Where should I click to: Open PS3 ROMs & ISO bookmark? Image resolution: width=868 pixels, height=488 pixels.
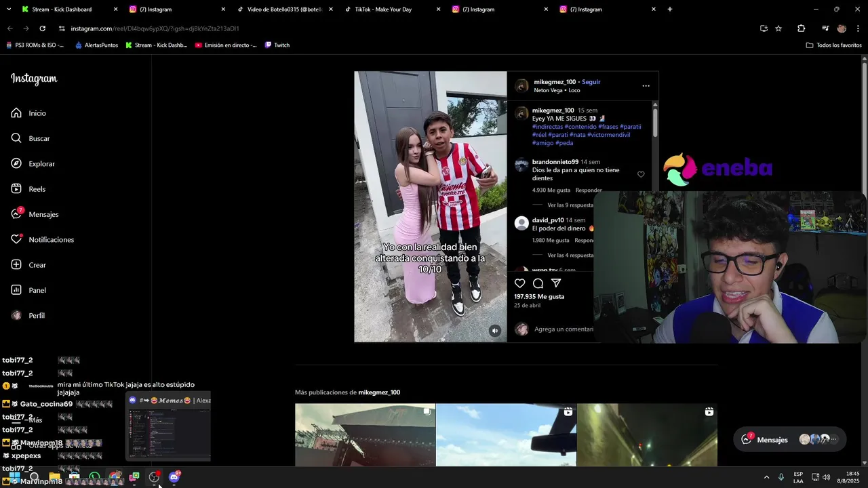tap(35, 45)
